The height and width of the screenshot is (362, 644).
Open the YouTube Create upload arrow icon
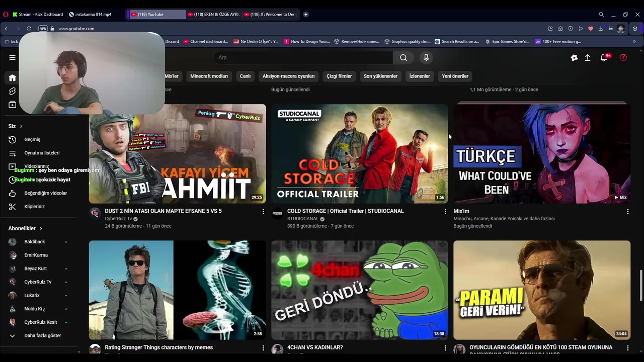[587, 58]
